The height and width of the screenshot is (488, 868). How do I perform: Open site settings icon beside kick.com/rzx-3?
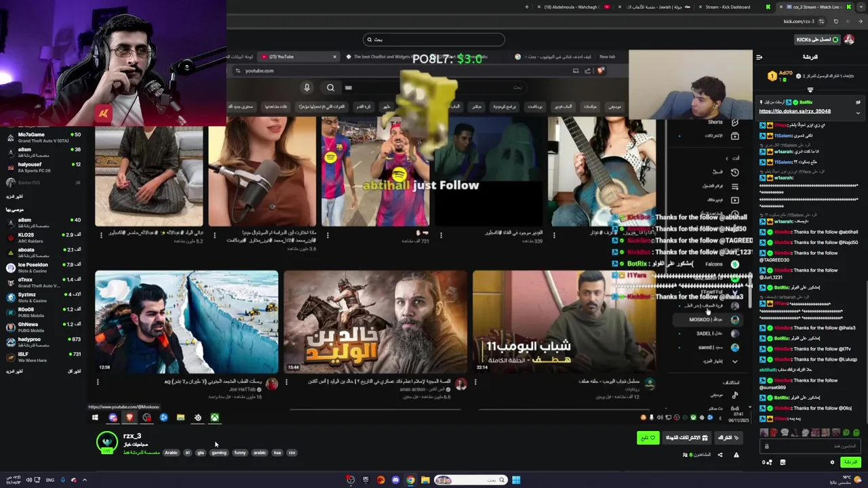point(821,22)
